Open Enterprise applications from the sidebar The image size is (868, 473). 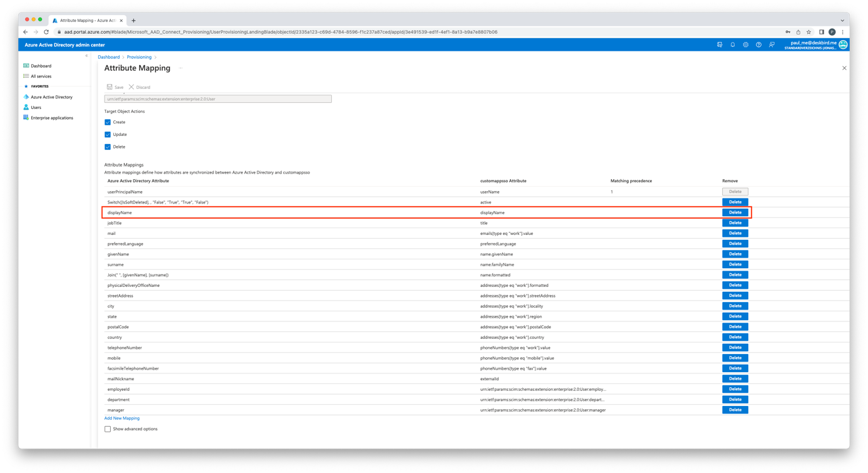[x=51, y=118]
